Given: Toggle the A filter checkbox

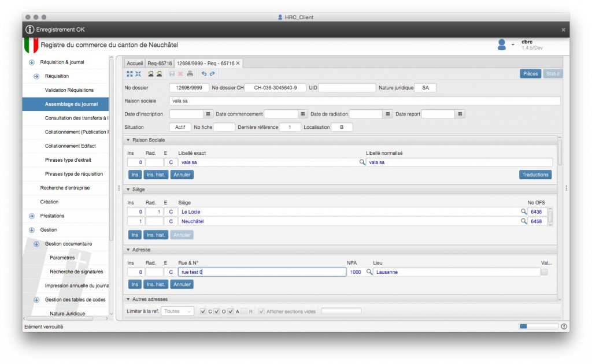Looking at the screenshot, I should 231,311.
